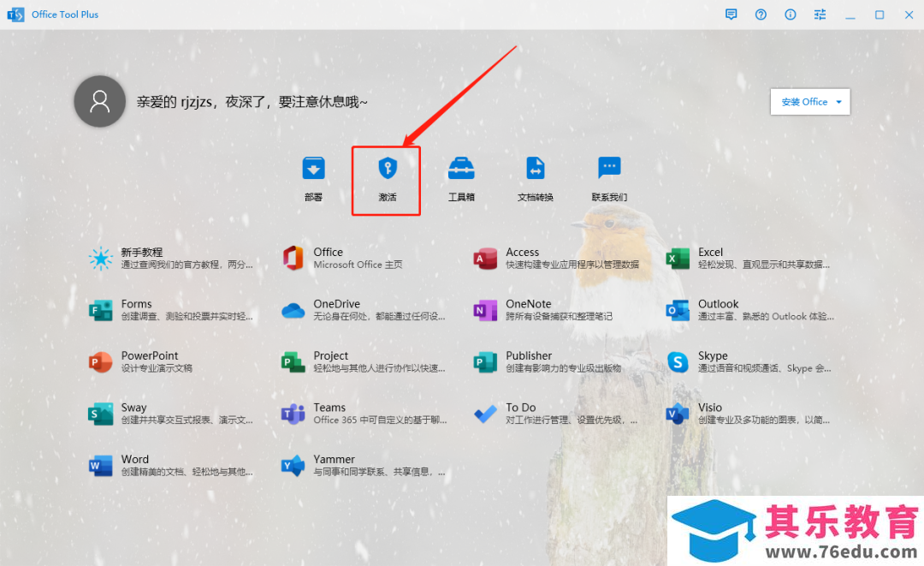
Task: Launch the Access app icon
Action: point(485,259)
